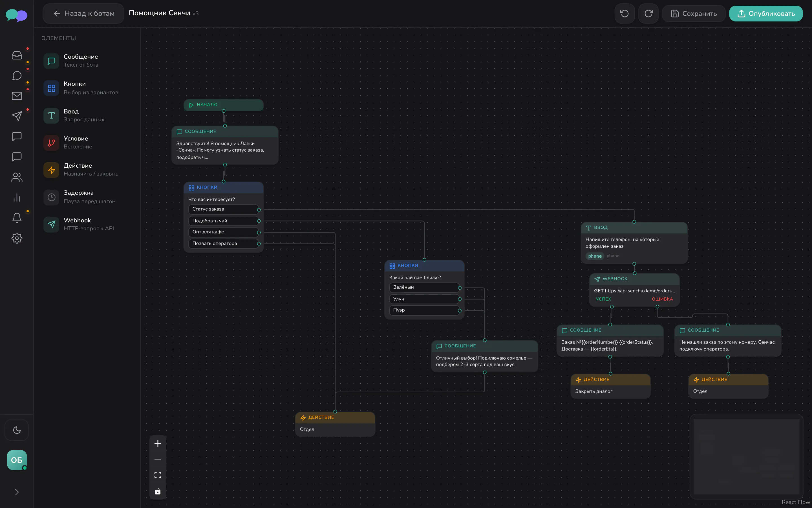Select the Задержка delay element
812x508 pixels.
87,197
